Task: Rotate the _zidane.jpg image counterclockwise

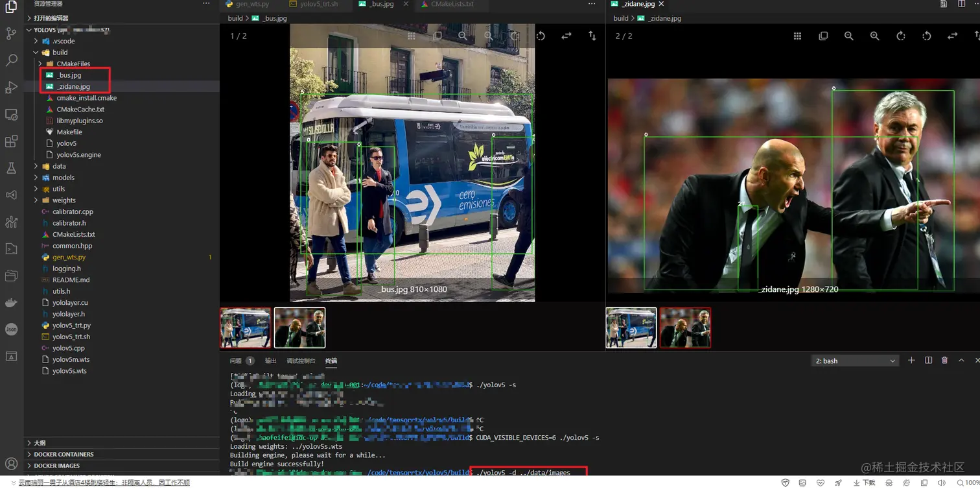Action: pyautogui.click(x=927, y=36)
